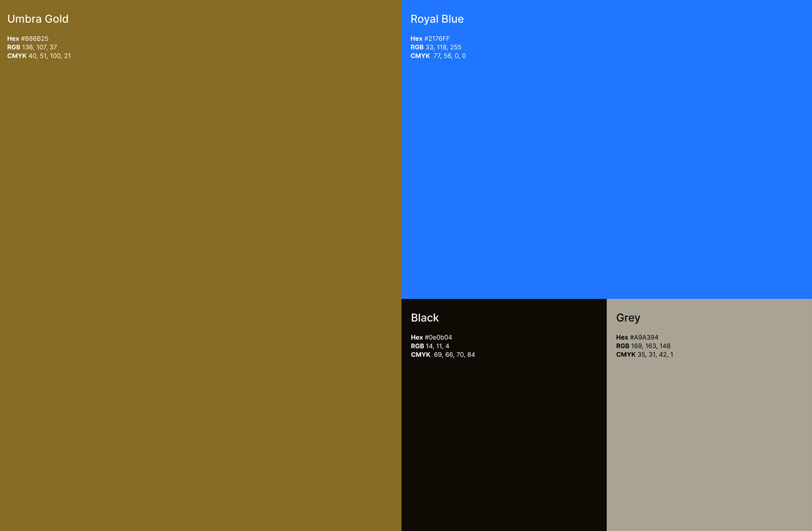Click Umbra Gold CMYK 40, 51, 100, 21
The height and width of the screenshot is (531, 812).
coord(39,56)
